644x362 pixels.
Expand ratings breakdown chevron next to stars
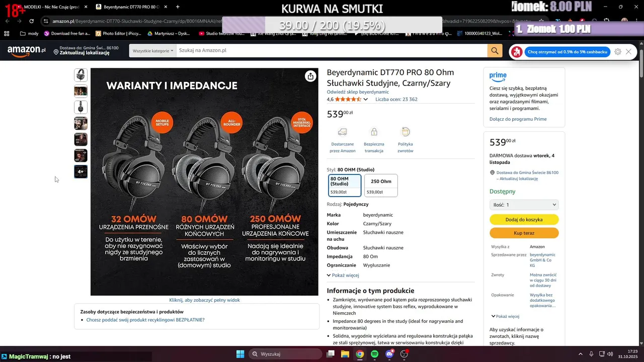point(365,100)
